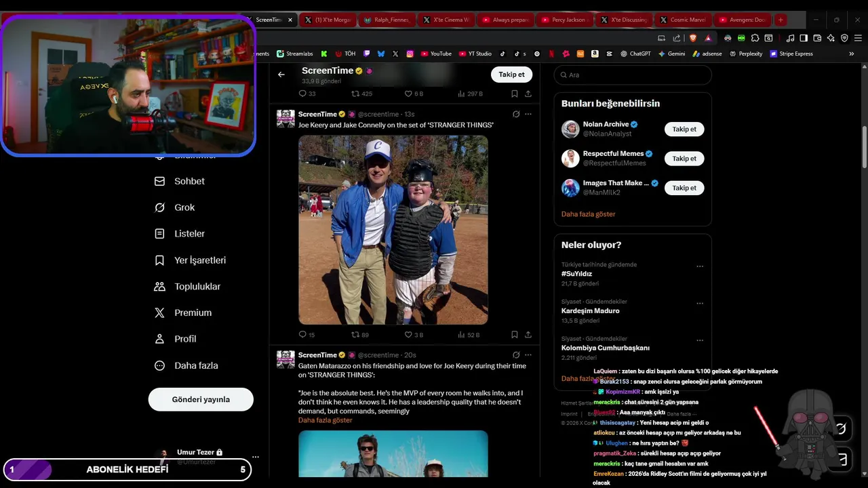Open Kardeşim Maduro trending topic

click(590, 310)
